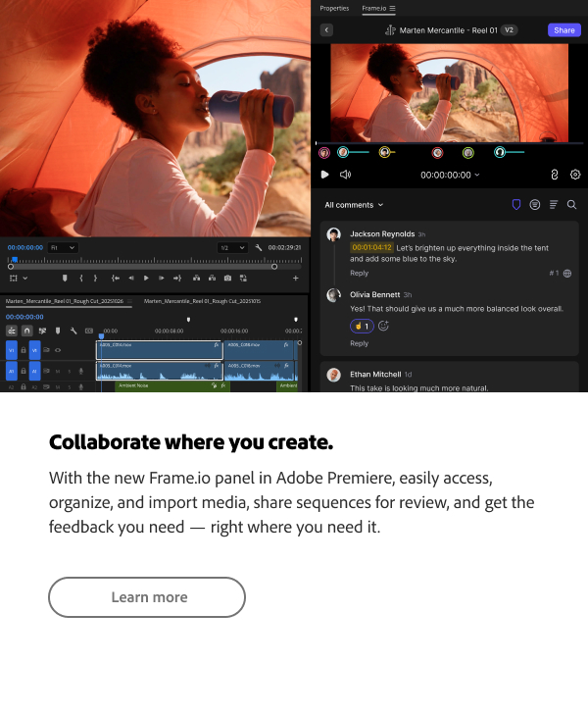Click the link icon beside timecode

point(555,175)
